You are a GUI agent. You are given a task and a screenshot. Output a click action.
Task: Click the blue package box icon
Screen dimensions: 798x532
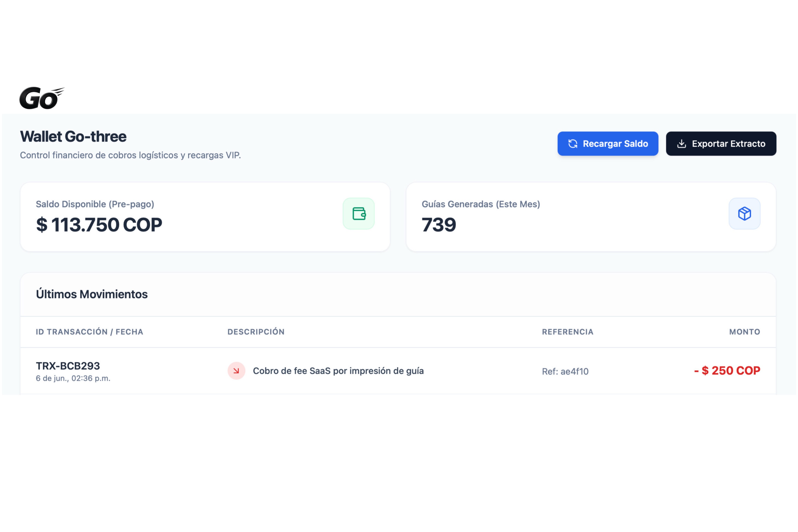click(x=744, y=214)
